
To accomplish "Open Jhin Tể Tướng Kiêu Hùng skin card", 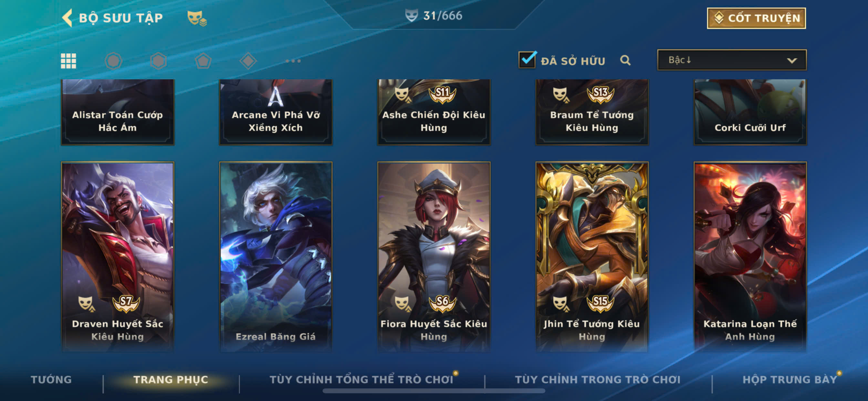I will [x=592, y=257].
